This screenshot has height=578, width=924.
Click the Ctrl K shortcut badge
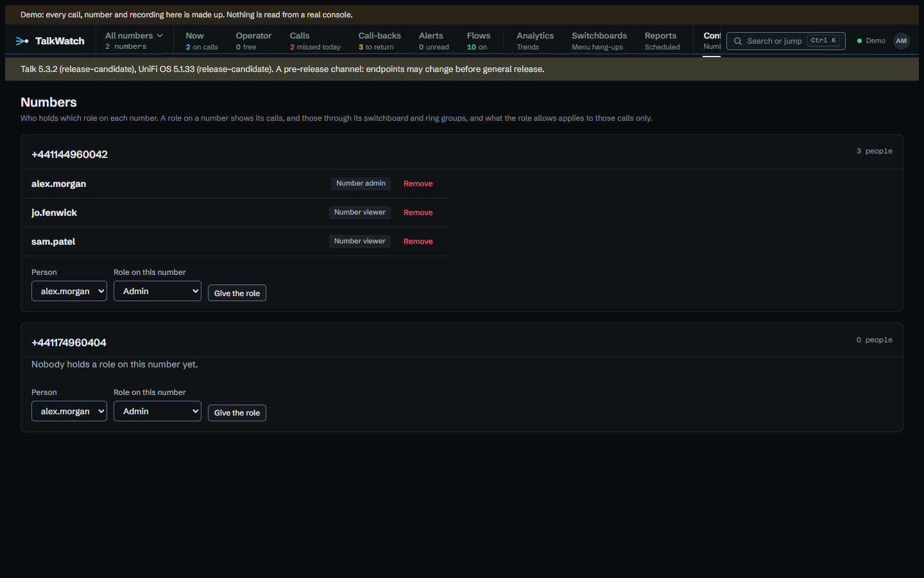[x=823, y=40]
